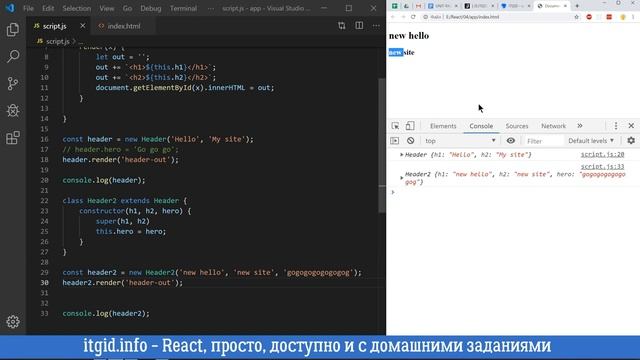Open the File menu
Screen dimensions: 640x360
28,8
